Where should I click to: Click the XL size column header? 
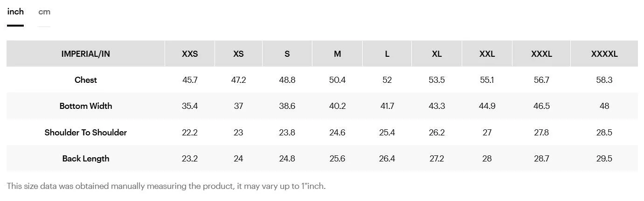(436, 54)
